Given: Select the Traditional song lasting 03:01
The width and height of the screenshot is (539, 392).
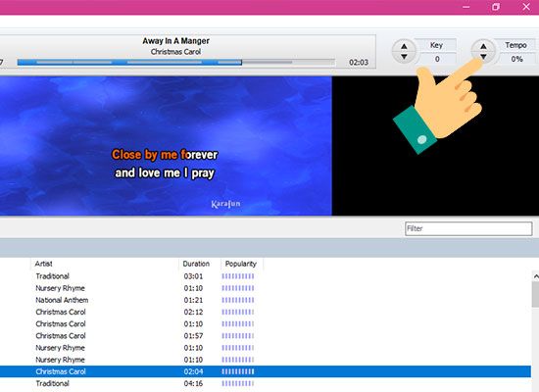Looking at the screenshot, I should click(266, 276).
